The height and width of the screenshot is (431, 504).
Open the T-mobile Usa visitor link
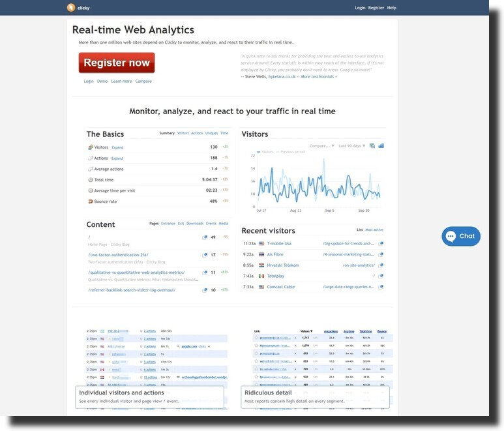click(x=279, y=244)
